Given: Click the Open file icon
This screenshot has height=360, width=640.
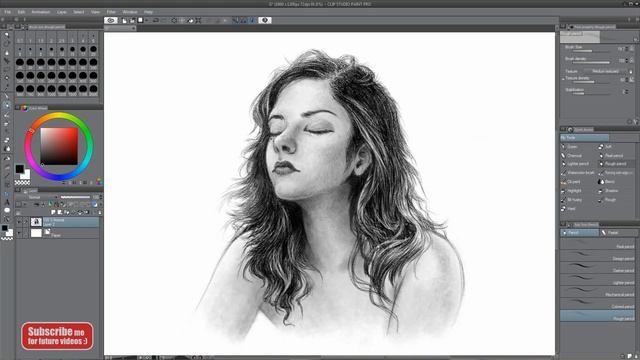Looking at the screenshot, I should click(x=132, y=20).
